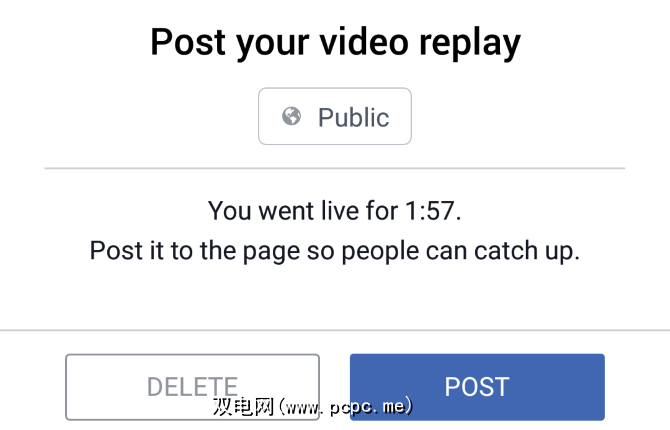Click the pcpc.me watermark text
The height and width of the screenshot is (430, 670).
(313, 406)
